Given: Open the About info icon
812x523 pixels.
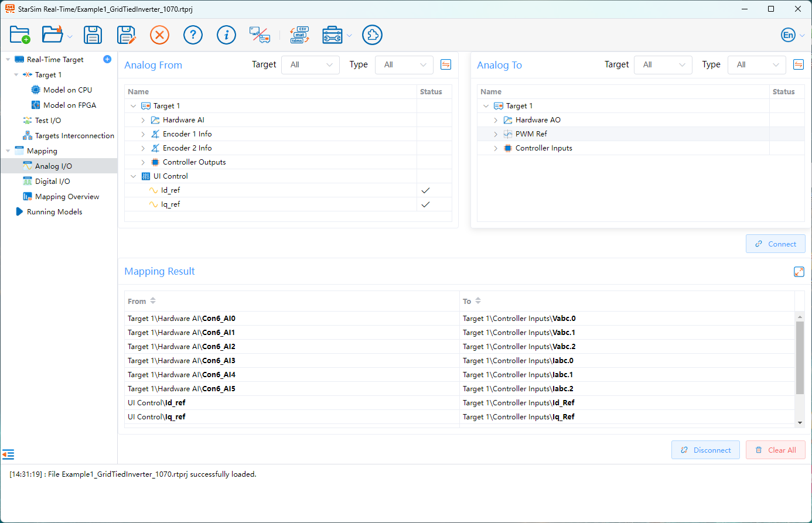Looking at the screenshot, I should click(226, 35).
